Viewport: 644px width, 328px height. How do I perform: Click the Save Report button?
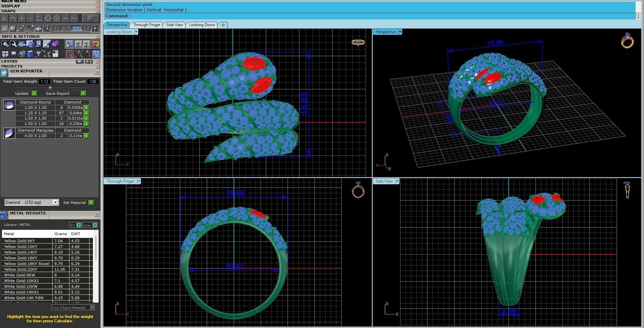pyautogui.click(x=65, y=93)
